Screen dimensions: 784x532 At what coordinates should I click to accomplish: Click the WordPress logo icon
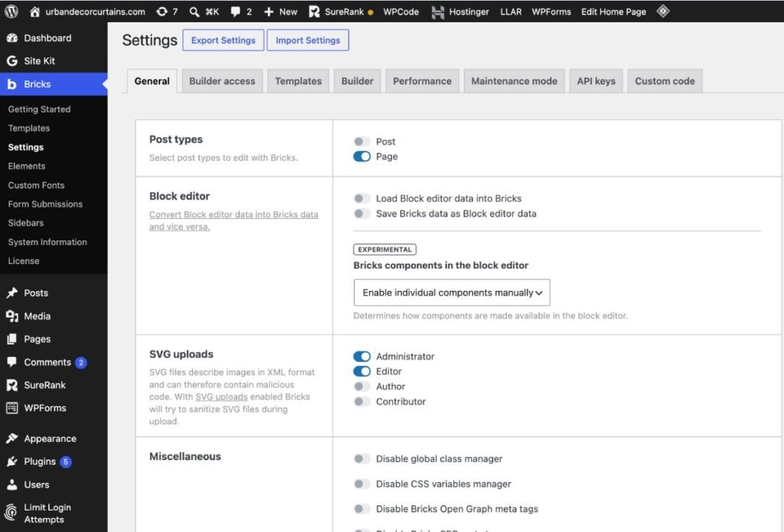[x=11, y=11]
